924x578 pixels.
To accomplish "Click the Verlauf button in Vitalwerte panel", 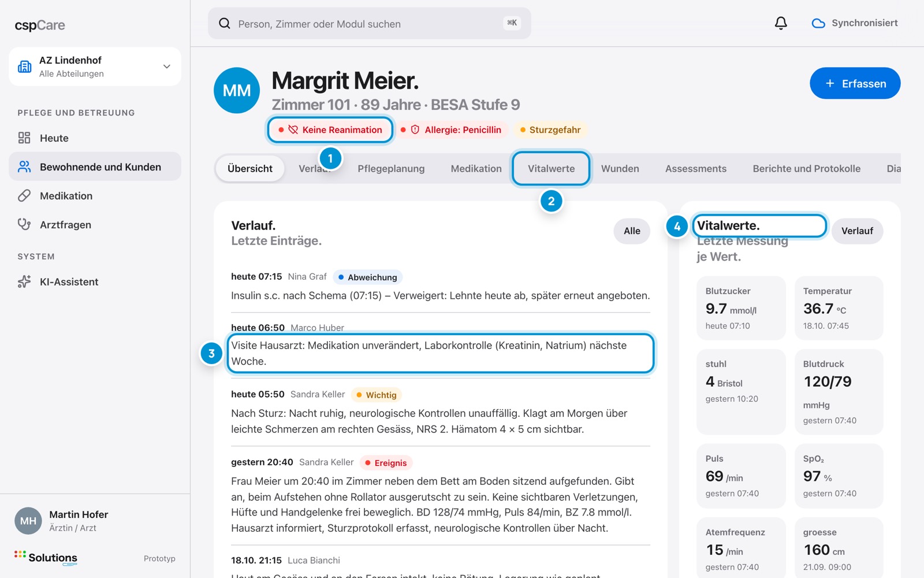I will [857, 231].
